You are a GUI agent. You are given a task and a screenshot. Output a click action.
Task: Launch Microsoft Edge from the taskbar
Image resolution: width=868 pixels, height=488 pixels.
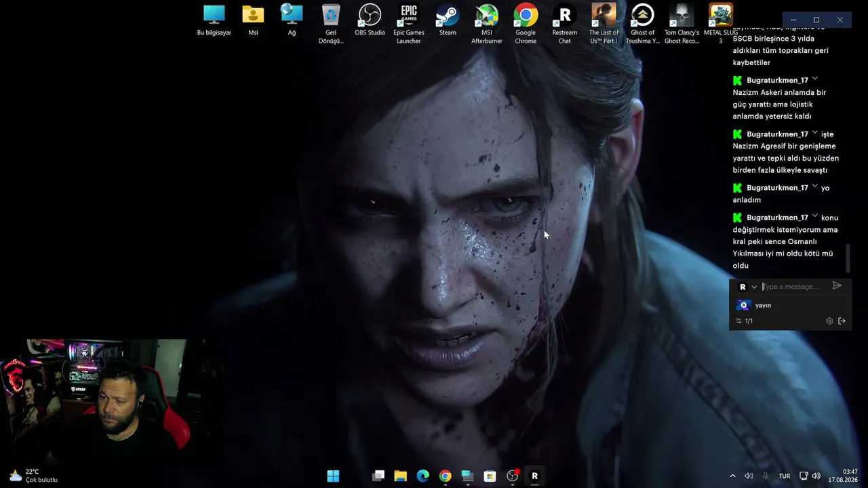[422, 476]
